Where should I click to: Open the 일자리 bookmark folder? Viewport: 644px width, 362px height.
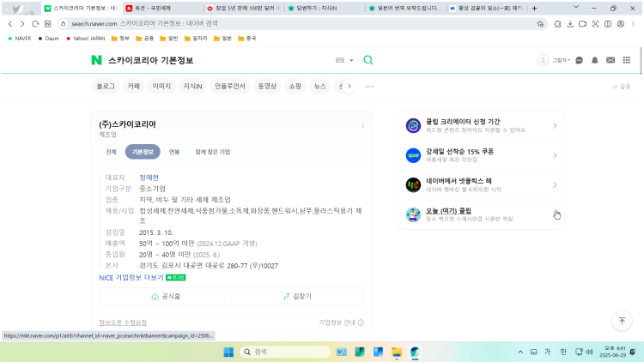coord(196,38)
